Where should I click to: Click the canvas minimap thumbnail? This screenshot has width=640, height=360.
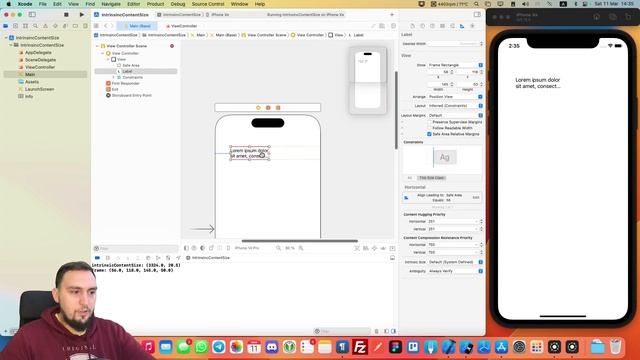tap(367, 80)
